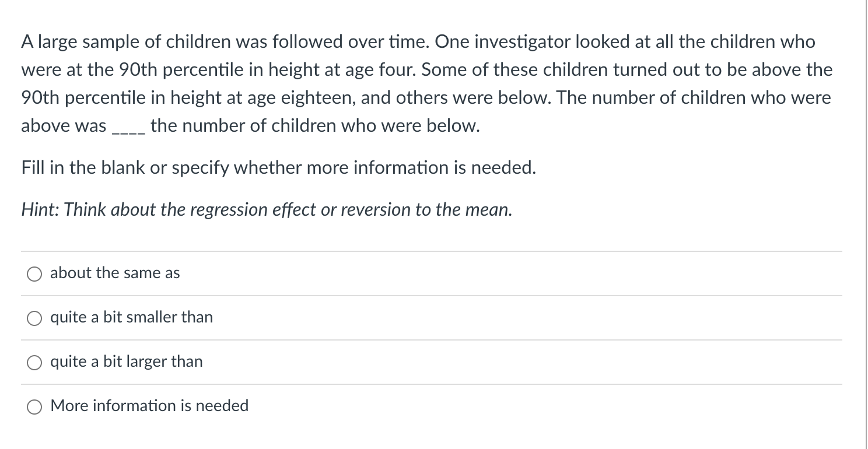Mark the 'quite a bit larger than' radio button
Viewport: 868px width, 449px height.
pos(34,363)
